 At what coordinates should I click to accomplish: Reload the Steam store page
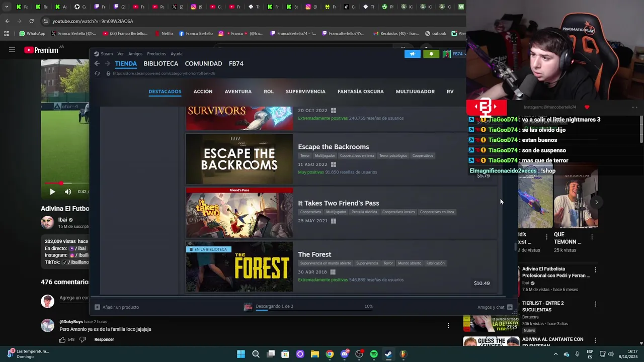(97, 73)
